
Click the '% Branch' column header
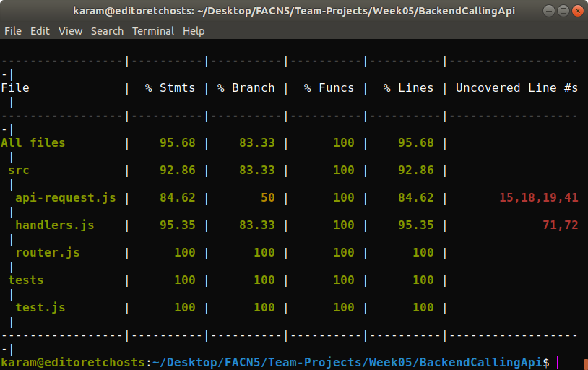(x=246, y=88)
